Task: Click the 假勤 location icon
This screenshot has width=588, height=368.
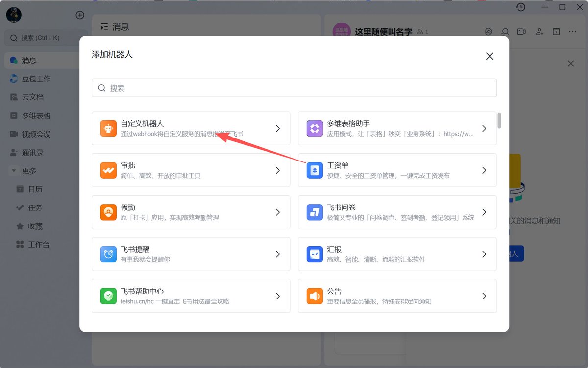Action: tap(108, 212)
